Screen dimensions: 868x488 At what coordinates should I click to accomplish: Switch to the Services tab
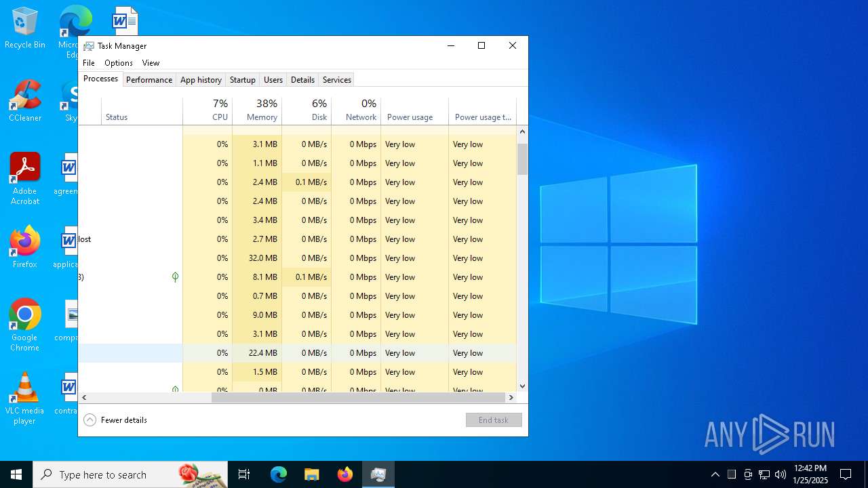pyautogui.click(x=336, y=80)
